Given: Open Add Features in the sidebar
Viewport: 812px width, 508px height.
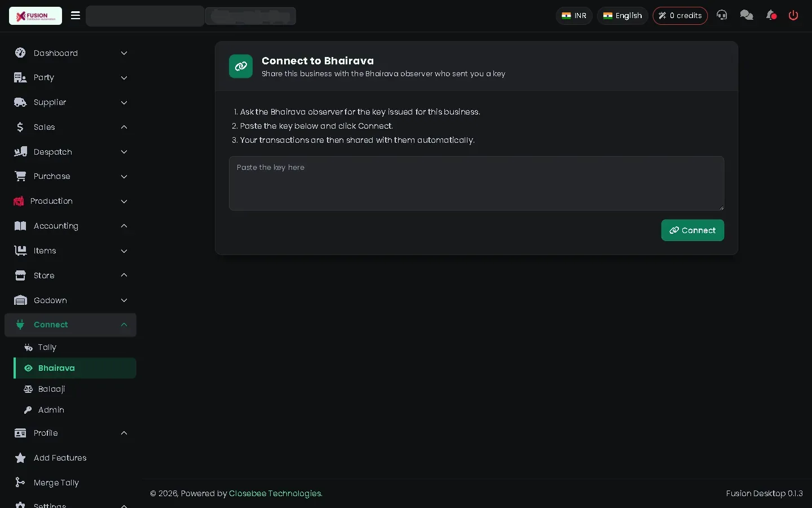Looking at the screenshot, I should 70,458.
